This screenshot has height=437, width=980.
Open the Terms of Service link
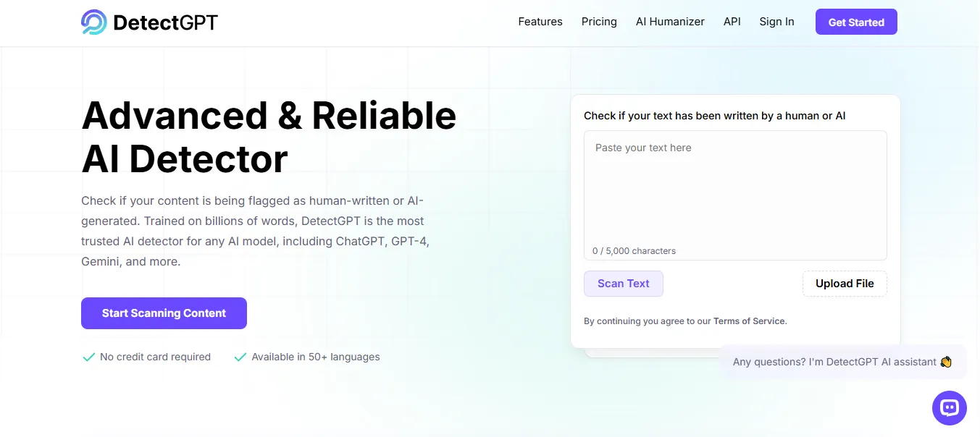(749, 321)
